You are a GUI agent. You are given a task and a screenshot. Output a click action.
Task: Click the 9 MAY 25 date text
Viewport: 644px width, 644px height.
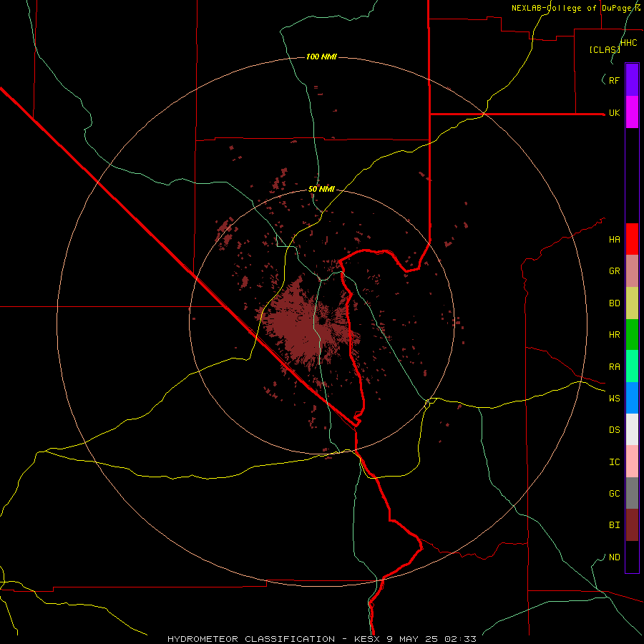(x=413, y=639)
